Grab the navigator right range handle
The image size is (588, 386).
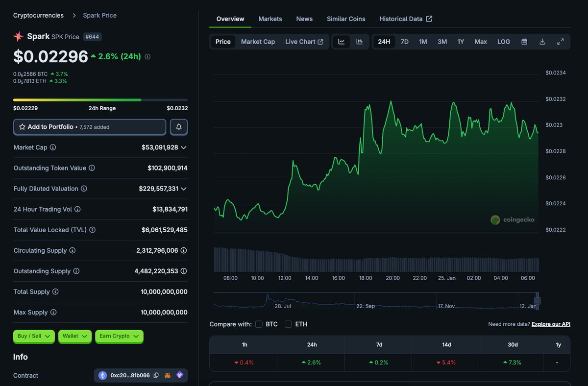(537, 301)
